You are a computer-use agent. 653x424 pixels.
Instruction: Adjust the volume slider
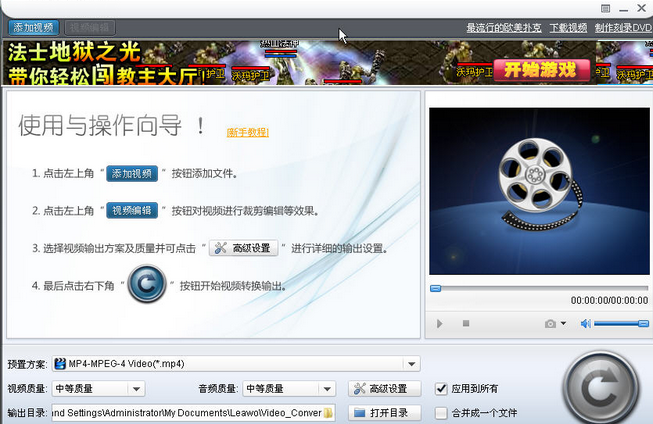click(621, 324)
